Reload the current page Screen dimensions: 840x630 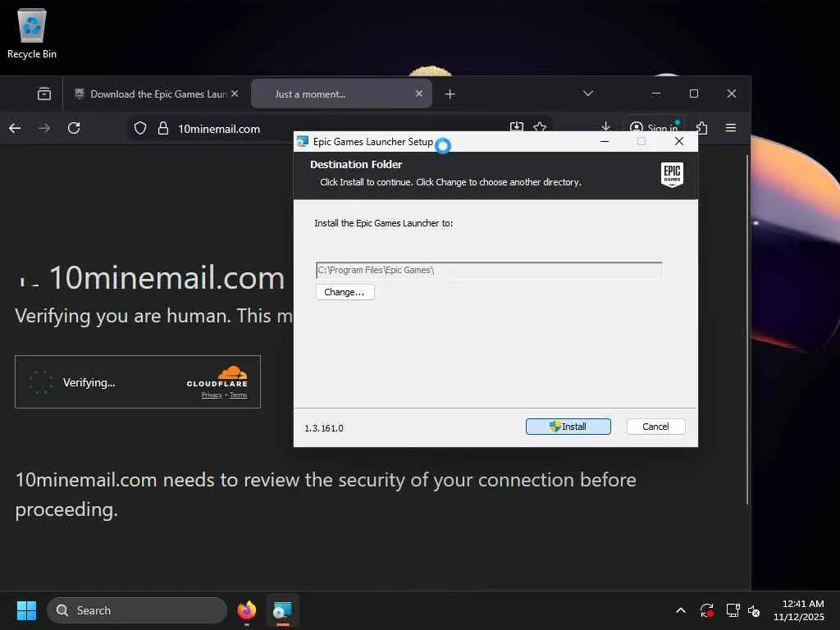74,128
